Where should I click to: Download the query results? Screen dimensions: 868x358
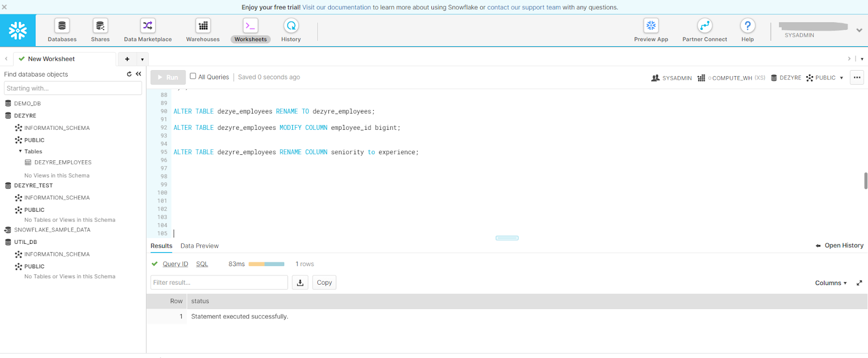[x=300, y=282]
